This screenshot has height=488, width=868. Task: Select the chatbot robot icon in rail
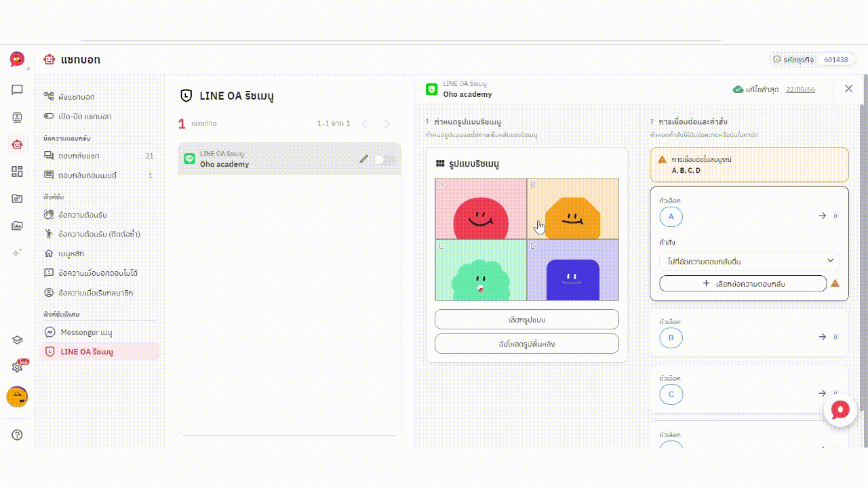tap(17, 144)
